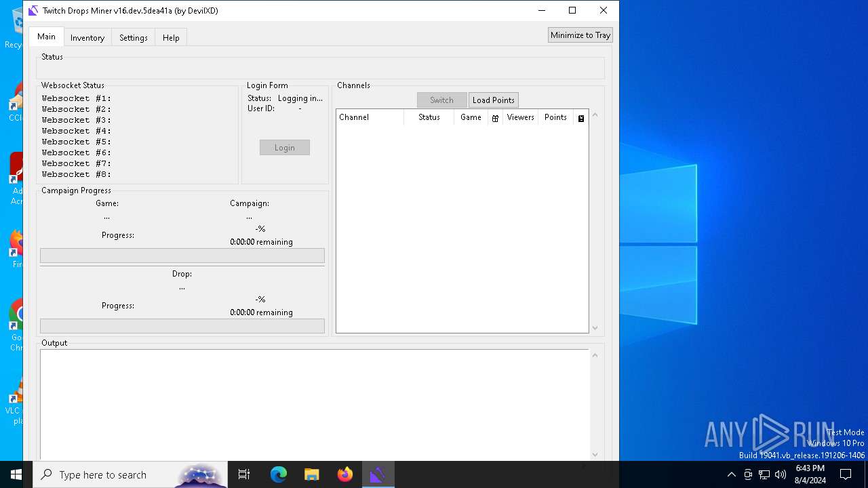Click the Minimize to Tray button
This screenshot has width=868, height=488.
click(x=580, y=35)
